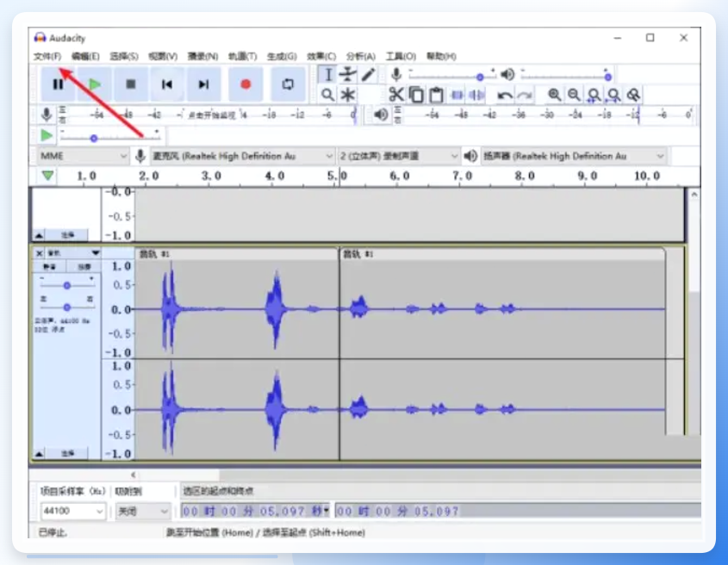Open the 帮助(H) Help menu
This screenshot has width=728, height=565.
[x=441, y=56]
